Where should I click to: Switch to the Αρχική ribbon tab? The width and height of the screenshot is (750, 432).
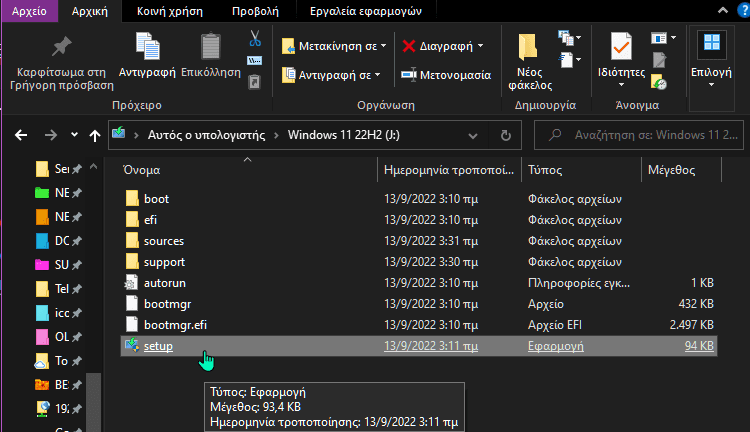[x=90, y=11]
